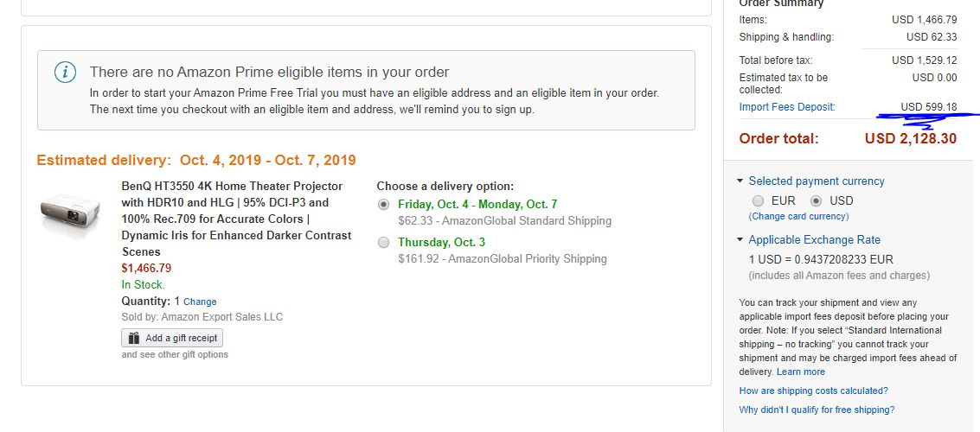Image resolution: width=980 pixels, height=432 pixels.
Task: Click the Estimated delivery date heading
Action: click(196, 160)
